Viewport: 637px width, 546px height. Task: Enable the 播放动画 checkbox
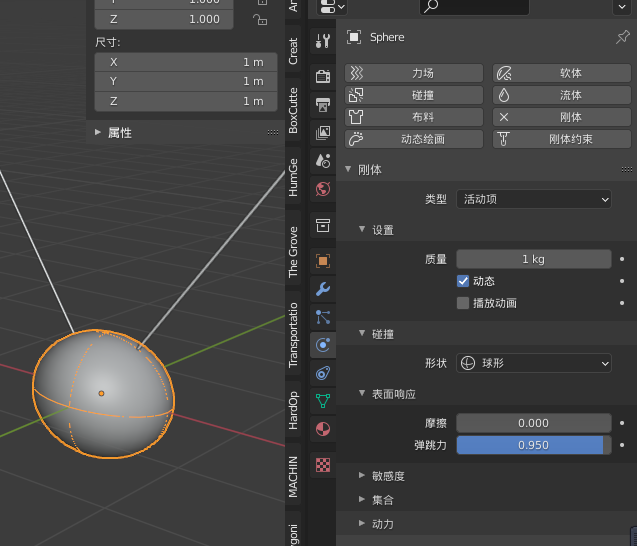[x=463, y=303]
